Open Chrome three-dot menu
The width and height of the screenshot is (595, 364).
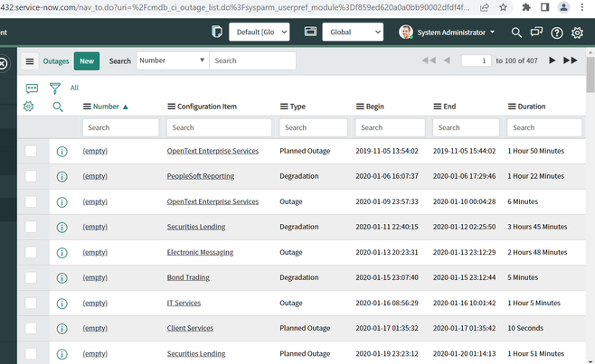(582, 7)
